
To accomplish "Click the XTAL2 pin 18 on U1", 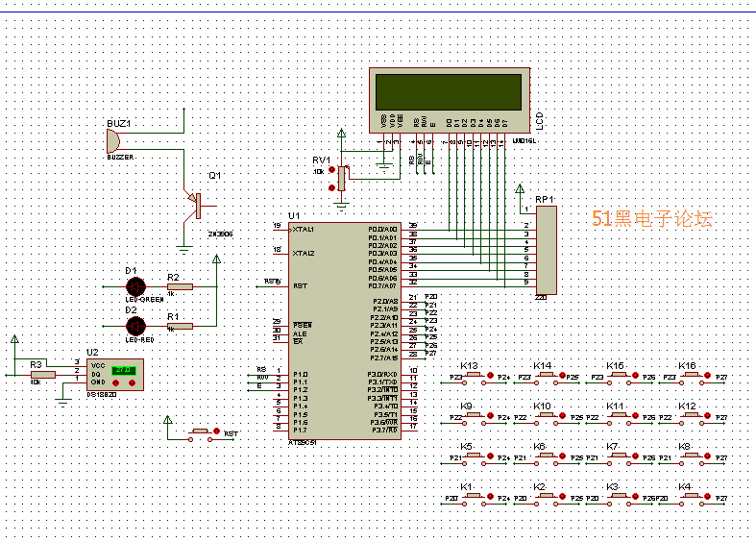I will tap(280, 254).
